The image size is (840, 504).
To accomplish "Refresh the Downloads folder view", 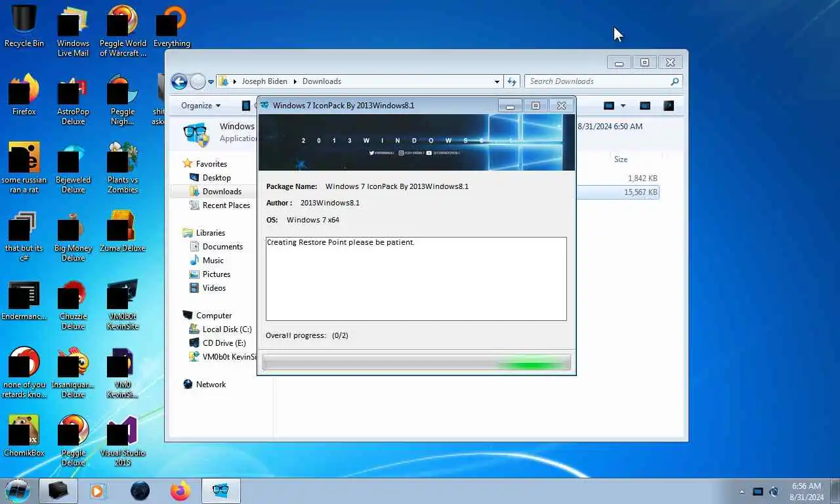I will pyautogui.click(x=513, y=81).
